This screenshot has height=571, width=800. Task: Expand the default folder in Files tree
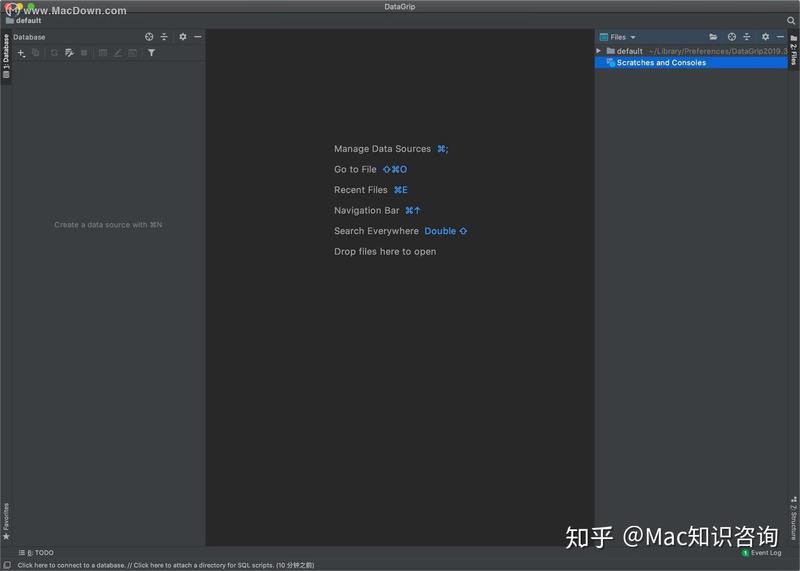598,51
